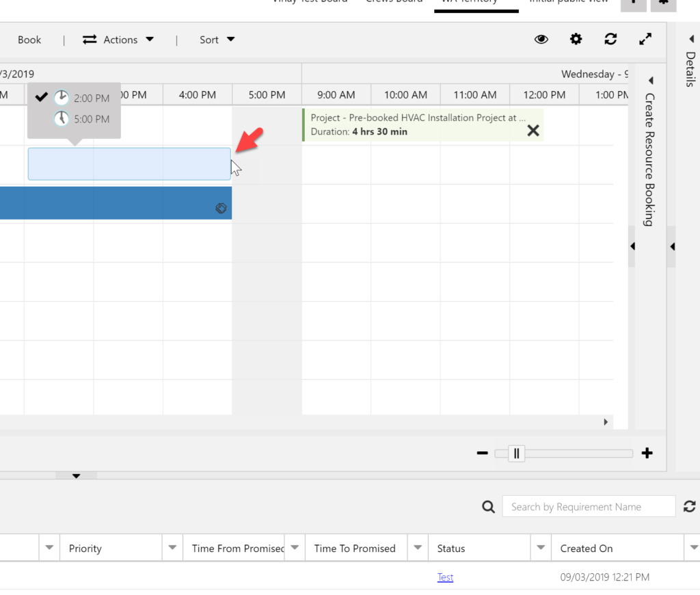This screenshot has width=700, height=595.
Task: Click the handshake icon on the blue booking
Action: click(x=221, y=208)
